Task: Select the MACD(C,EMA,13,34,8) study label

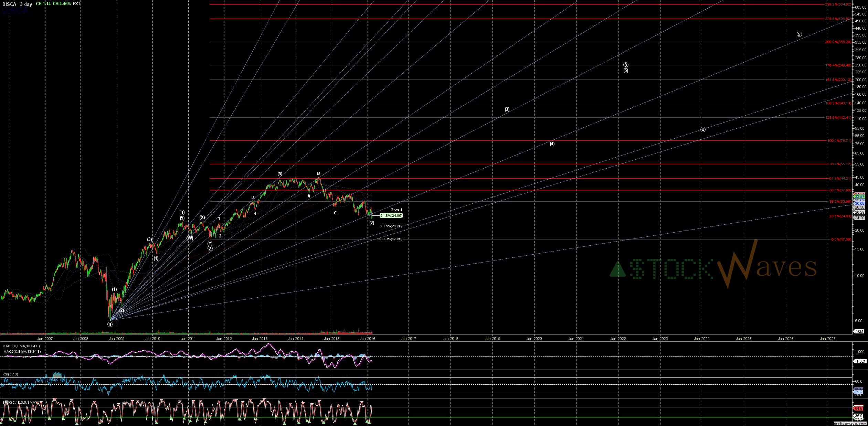Action: pyautogui.click(x=21, y=346)
